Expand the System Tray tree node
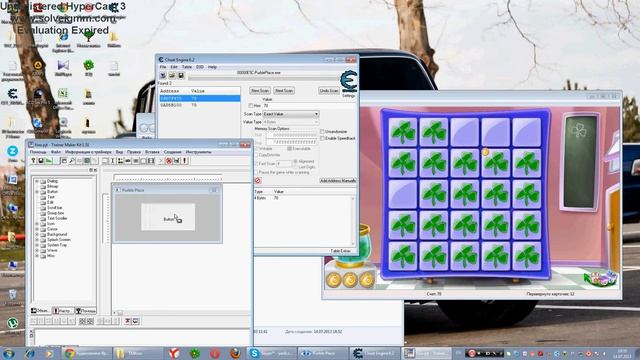Viewport: 640px width, 360px height. 37,245
